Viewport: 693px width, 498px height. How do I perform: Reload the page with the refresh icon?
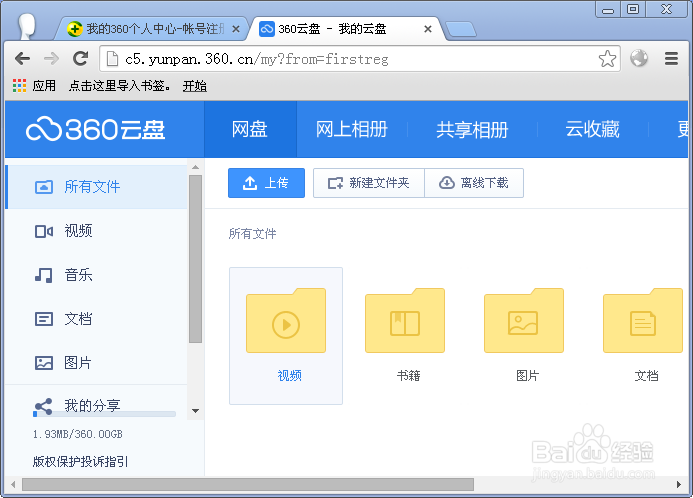(x=80, y=58)
